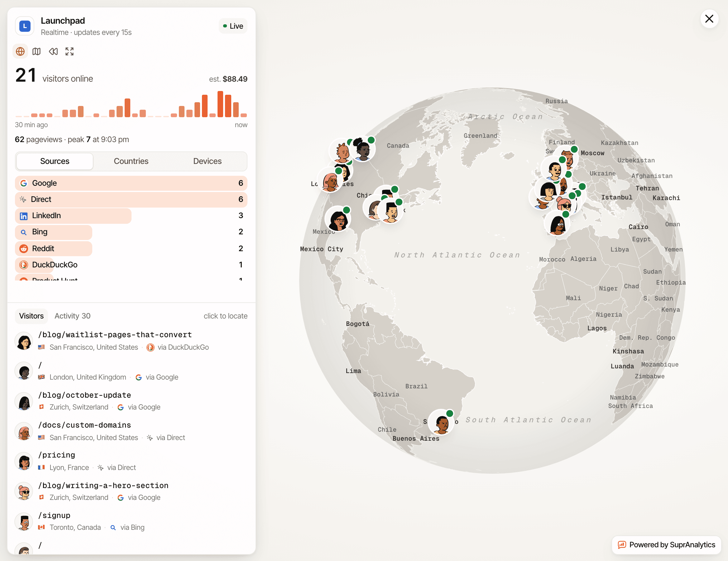The image size is (728, 561).
Task: Click the est. $88.49 revenue value
Action: 228,79
